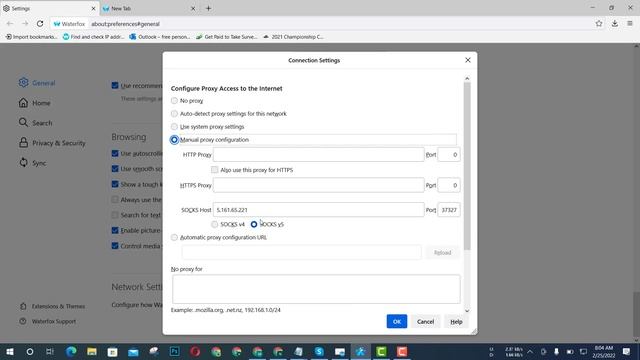Image resolution: width=640 pixels, height=360 pixels.
Task: Open Cortana search circle on taskbar
Action: pos(30,351)
